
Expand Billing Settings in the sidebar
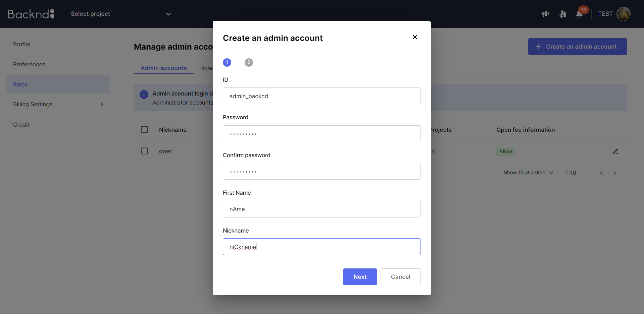pyautogui.click(x=58, y=104)
